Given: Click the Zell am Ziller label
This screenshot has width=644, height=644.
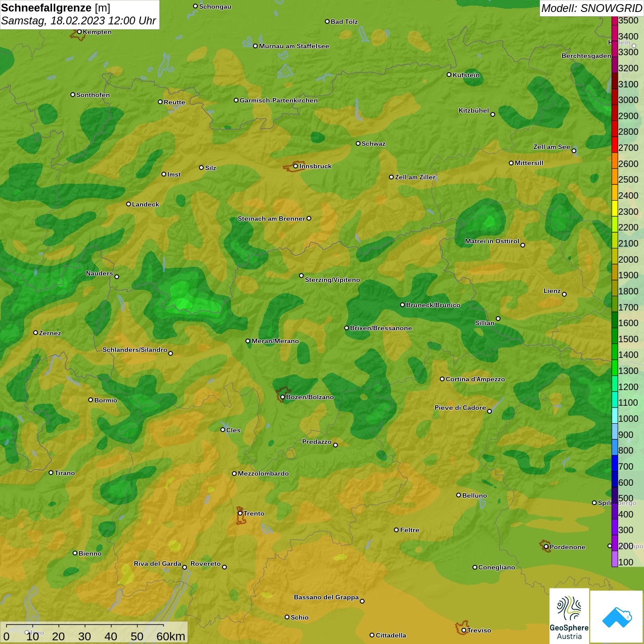Looking at the screenshot, I should pos(415,177).
